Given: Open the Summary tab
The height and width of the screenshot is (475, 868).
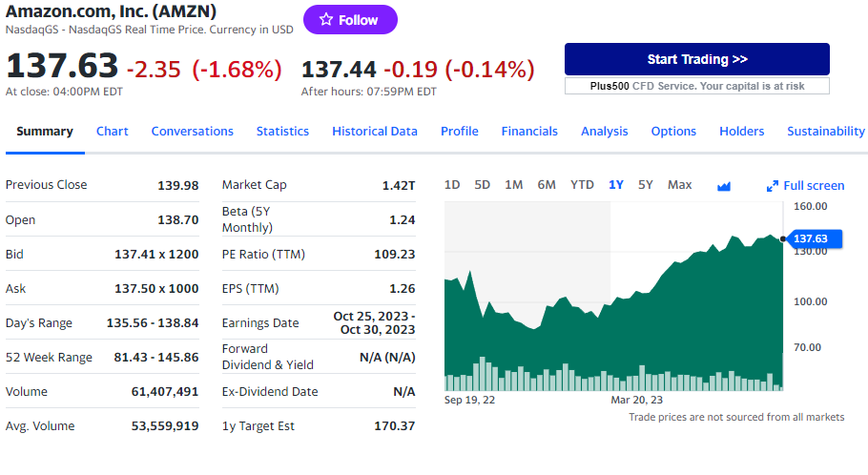Looking at the screenshot, I should click(45, 132).
